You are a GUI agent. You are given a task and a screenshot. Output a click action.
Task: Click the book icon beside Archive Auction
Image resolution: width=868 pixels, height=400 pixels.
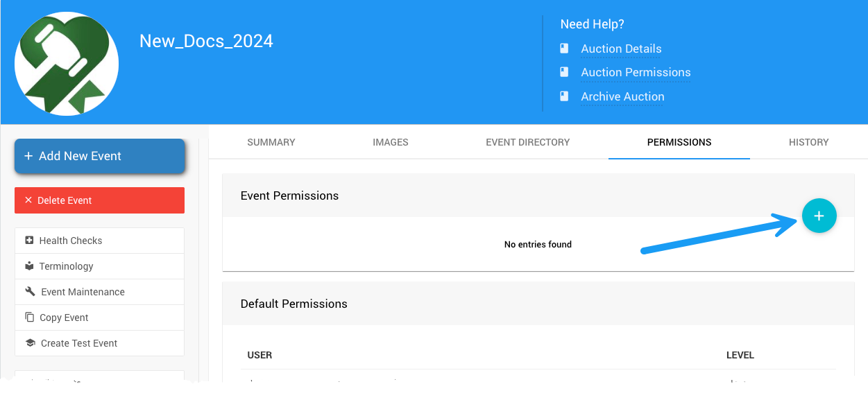pyautogui.click(x=565, y=96)
